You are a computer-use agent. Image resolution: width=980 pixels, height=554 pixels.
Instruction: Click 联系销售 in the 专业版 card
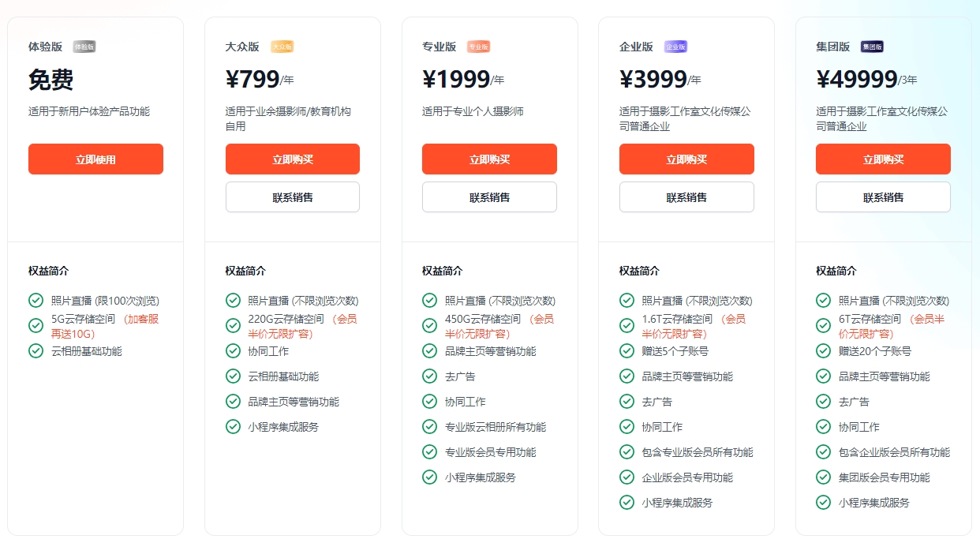point(489,197)
